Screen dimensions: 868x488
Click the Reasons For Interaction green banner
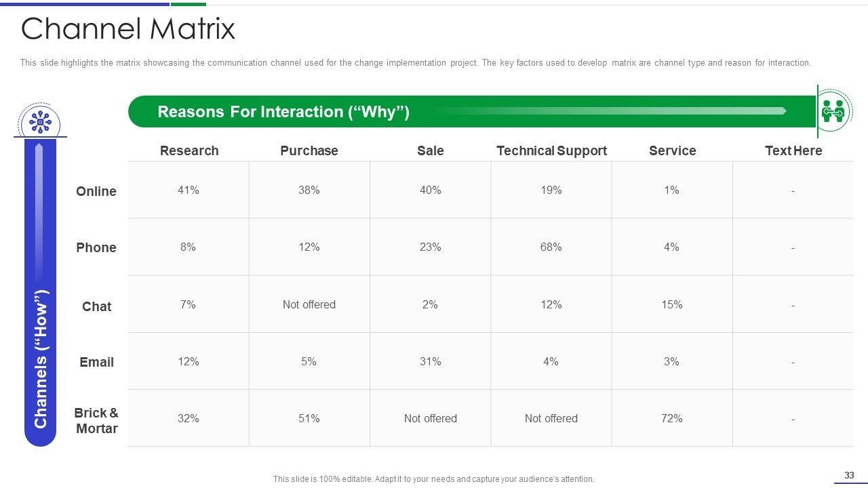click(471, 111)
